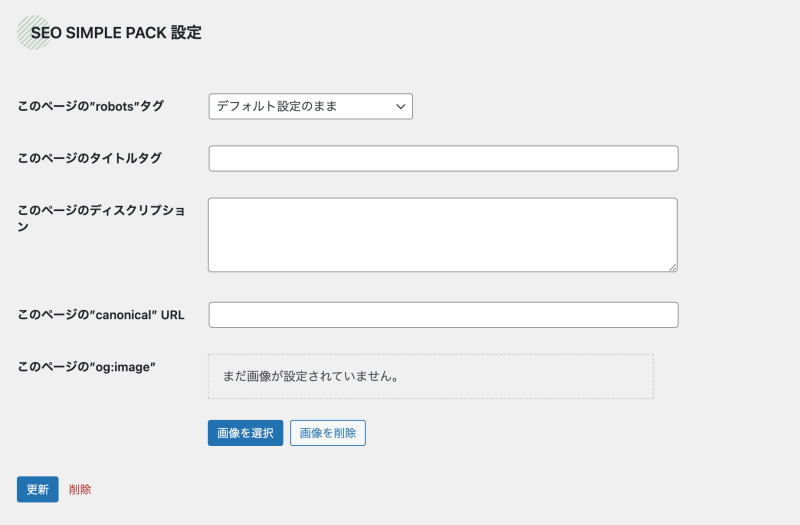The height and width of the screenshot is (525, 800).
Task: Focus the このページのタイトルタグ input field
Action: point(443,158)
